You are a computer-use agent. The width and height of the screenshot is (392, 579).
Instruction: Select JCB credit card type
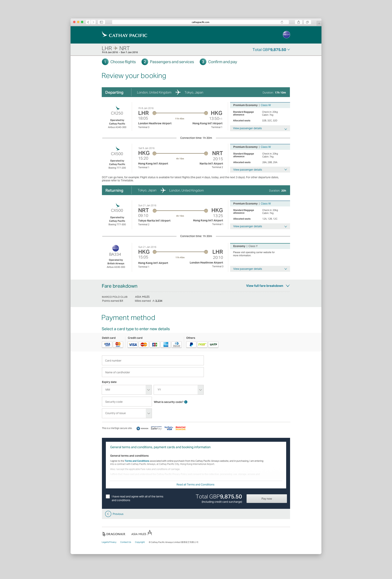point(155,344)
